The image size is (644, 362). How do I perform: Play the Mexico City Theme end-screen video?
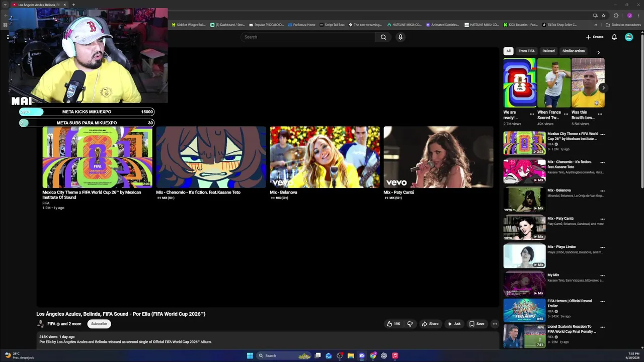(97, 157)
